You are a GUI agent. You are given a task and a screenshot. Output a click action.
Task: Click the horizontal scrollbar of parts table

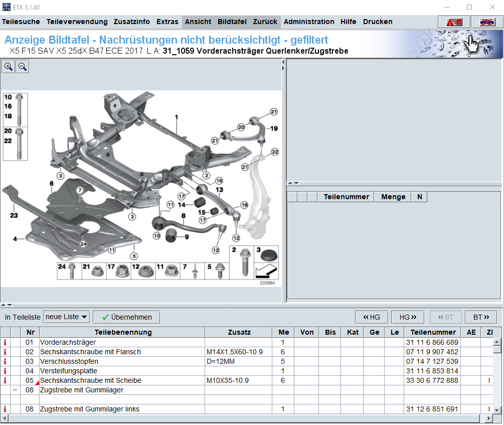tap(246, 418)
